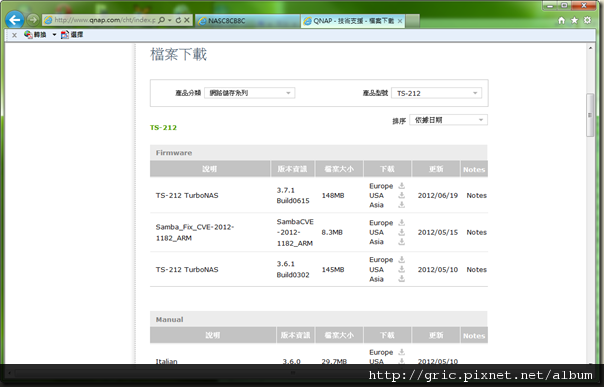
Task: Open Notes for 3.6.1 Build0302
Action: point(476,270)
